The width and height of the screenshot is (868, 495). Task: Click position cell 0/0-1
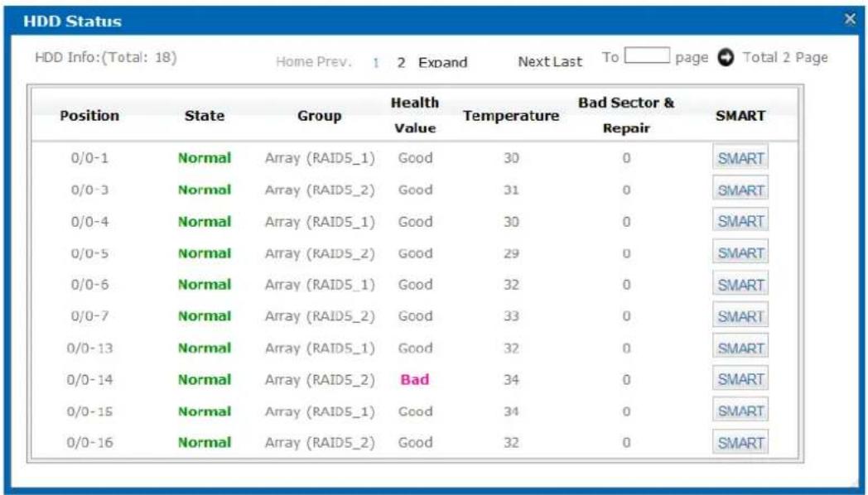[89, 158]
